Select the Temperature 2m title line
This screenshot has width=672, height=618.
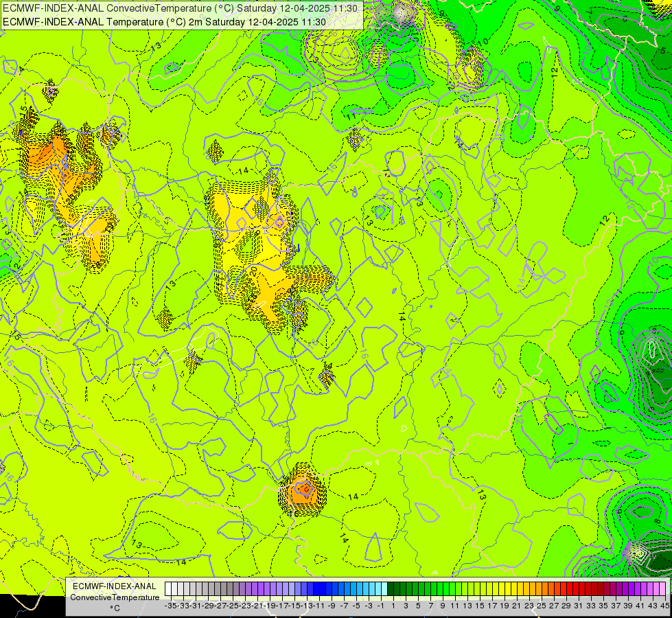point(165,22)
